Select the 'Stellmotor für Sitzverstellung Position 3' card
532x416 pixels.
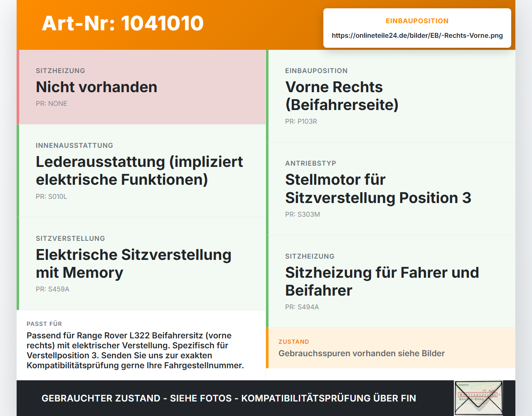(391, 189)
